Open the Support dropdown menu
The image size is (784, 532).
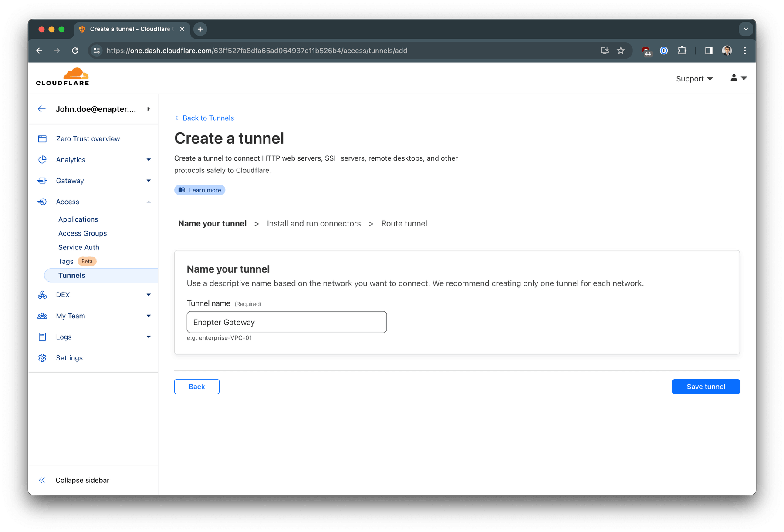tap(694, 79)
